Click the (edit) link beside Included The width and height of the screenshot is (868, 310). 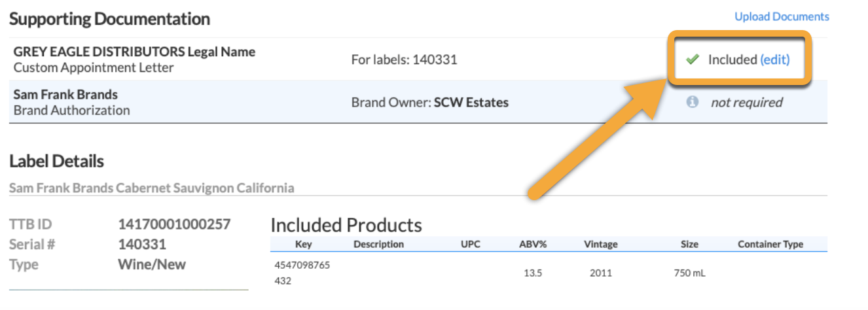point(775,60)
